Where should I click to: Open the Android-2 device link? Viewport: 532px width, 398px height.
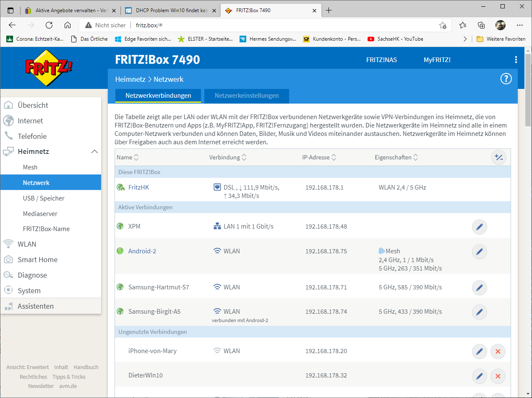click(x=142, y=251)
